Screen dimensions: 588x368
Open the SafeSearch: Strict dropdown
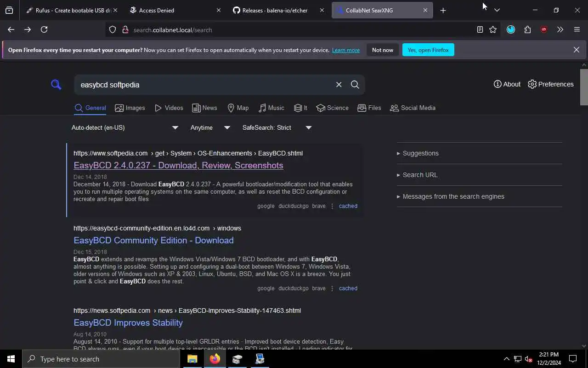(x=277, y=127)
